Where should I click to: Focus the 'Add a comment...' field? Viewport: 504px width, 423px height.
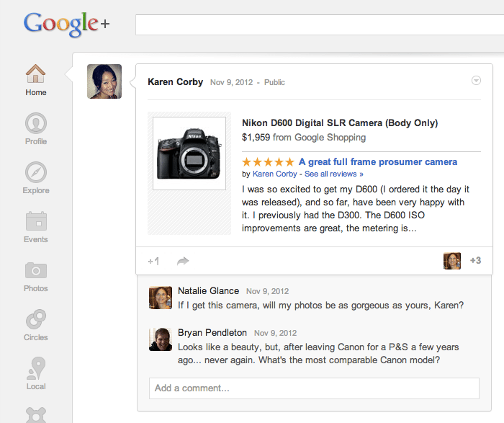click(x=314, y=388)
